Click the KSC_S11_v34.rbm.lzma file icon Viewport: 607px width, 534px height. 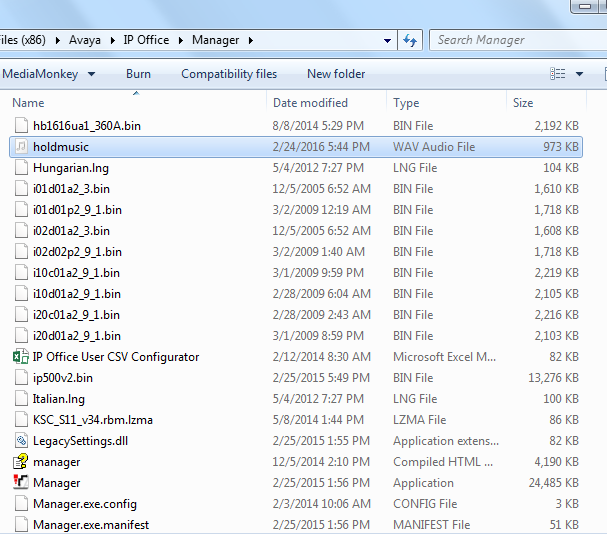click(x=21, y=419)
